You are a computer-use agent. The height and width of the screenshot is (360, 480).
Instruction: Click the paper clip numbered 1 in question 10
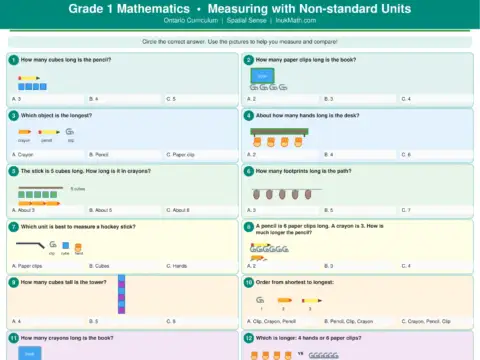coord(260,300)
